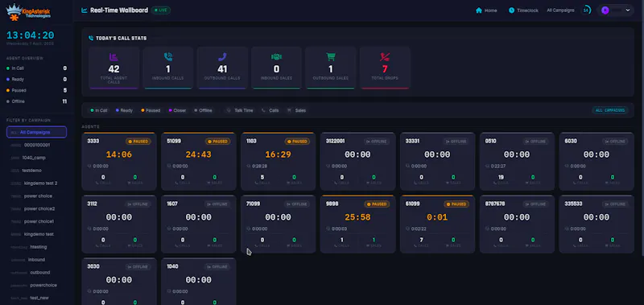The image size is (644, 305).
Task: Click agent ID 1040
Action: (x=172, y=266)
